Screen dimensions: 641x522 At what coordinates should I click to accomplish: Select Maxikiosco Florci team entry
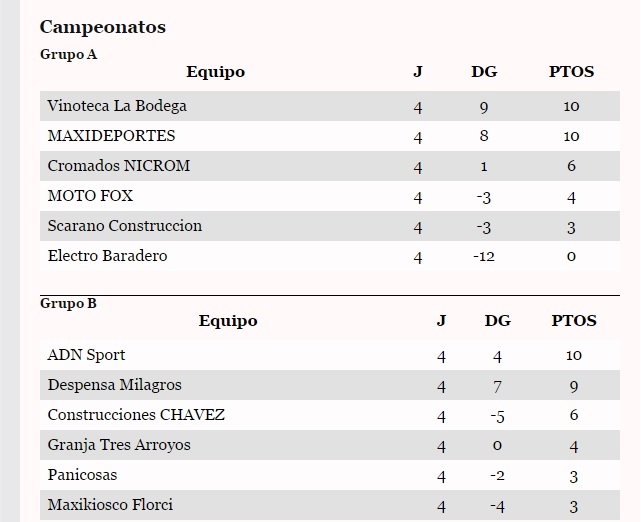110,505
